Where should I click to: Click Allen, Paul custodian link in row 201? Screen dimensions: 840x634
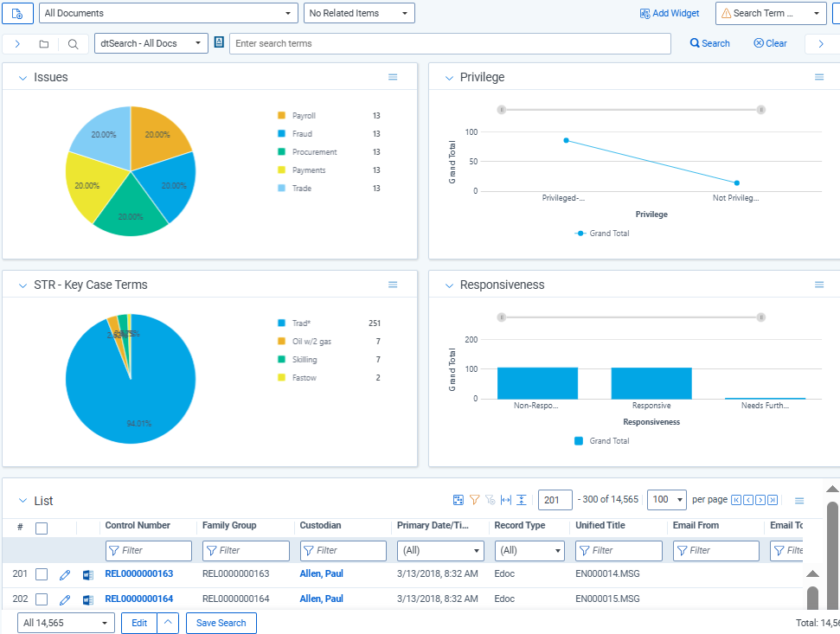322,573
